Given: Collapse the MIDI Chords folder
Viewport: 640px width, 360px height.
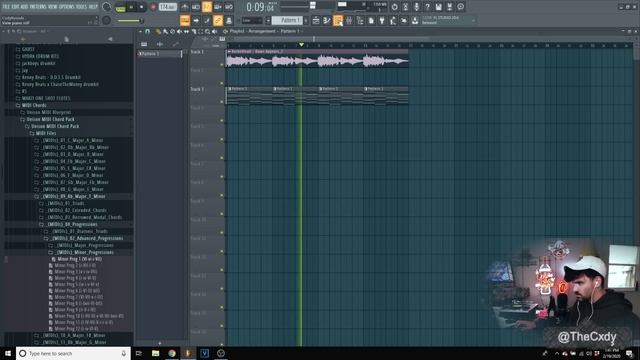Looking at the screenshot, I should (x=34, y=105).
